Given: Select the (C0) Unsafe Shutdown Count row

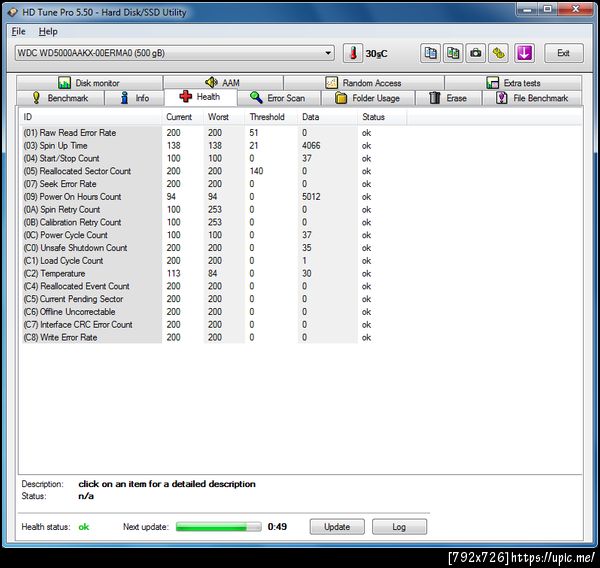Looking at the screenshot, I should coord(214,248).
